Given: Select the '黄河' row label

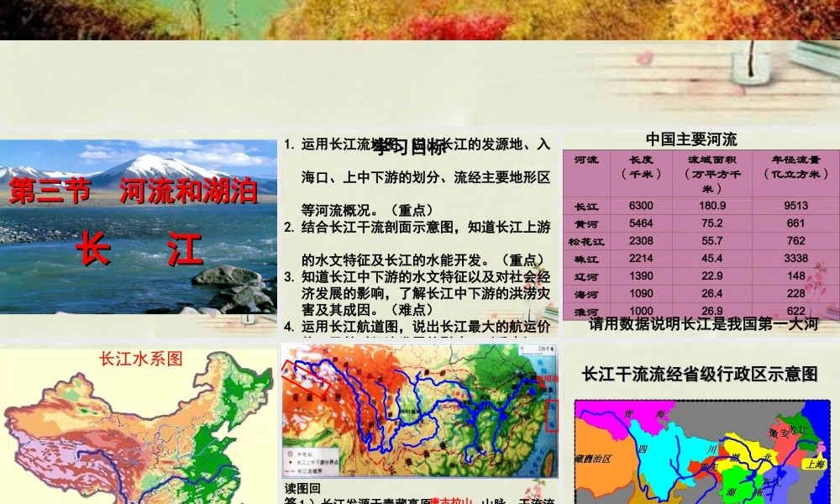Looking at the screenshot, I should [x=586, y=224].
